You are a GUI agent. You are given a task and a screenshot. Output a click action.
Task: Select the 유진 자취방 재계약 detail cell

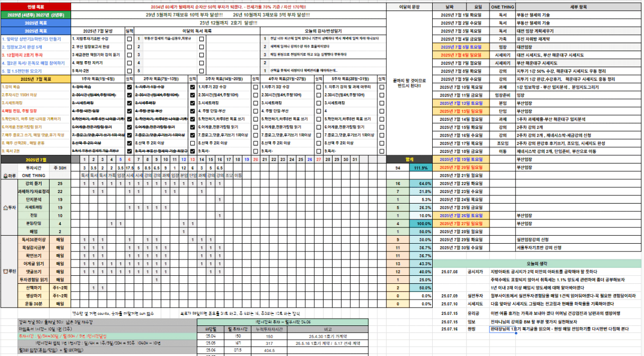point(580,39)
